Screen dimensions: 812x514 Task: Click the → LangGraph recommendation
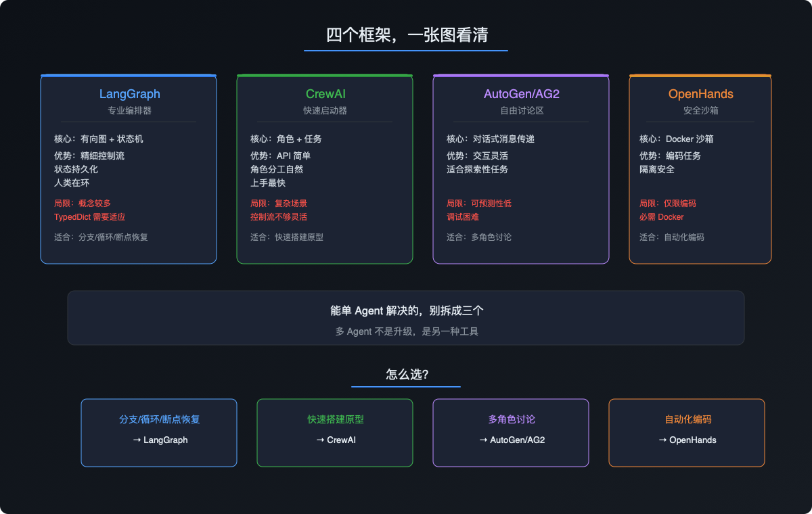tap(160, 440)
